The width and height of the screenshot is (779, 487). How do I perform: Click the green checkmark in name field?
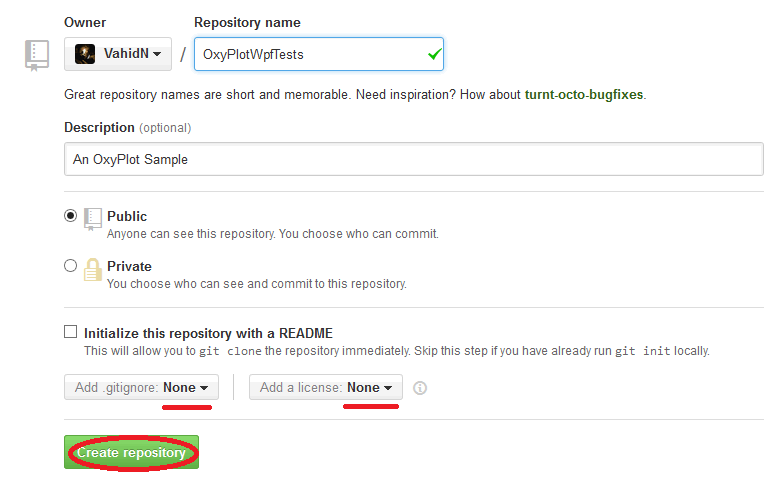tap(433, 54)
